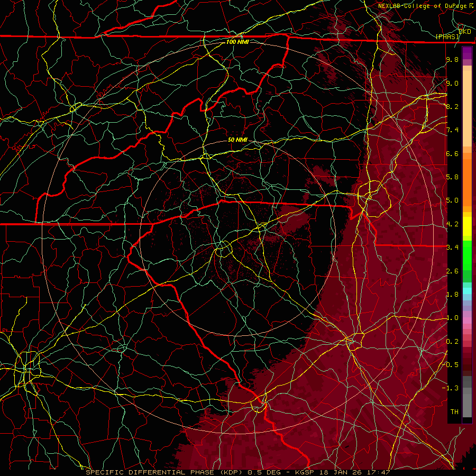Click the 5.8 value on the scale
Screen dimensions: 476x476
click(452, 177)
